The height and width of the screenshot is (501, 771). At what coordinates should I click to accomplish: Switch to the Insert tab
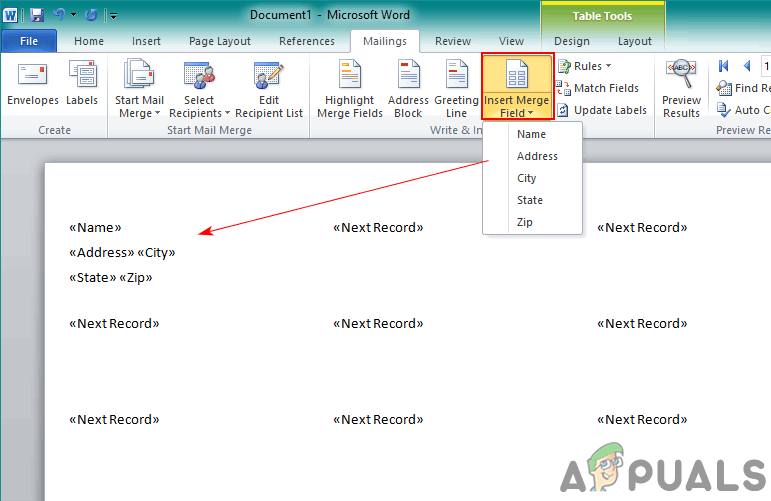[x=146, y=41]
